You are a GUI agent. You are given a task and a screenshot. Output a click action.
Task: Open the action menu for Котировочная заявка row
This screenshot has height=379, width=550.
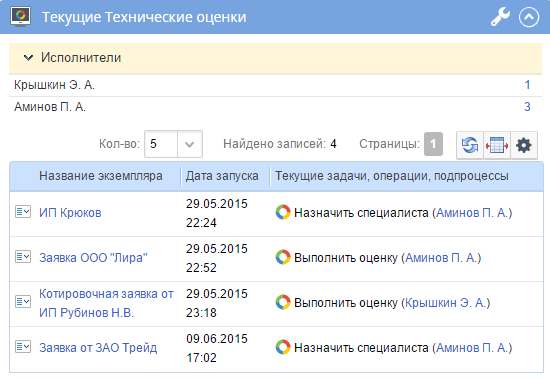point(23,301)
